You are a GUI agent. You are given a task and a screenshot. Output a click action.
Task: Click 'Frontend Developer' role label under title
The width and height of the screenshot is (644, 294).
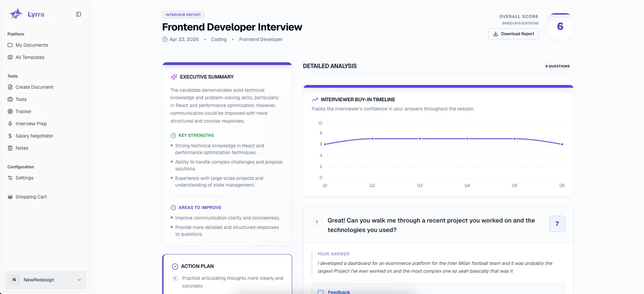[x=261, y=39]
